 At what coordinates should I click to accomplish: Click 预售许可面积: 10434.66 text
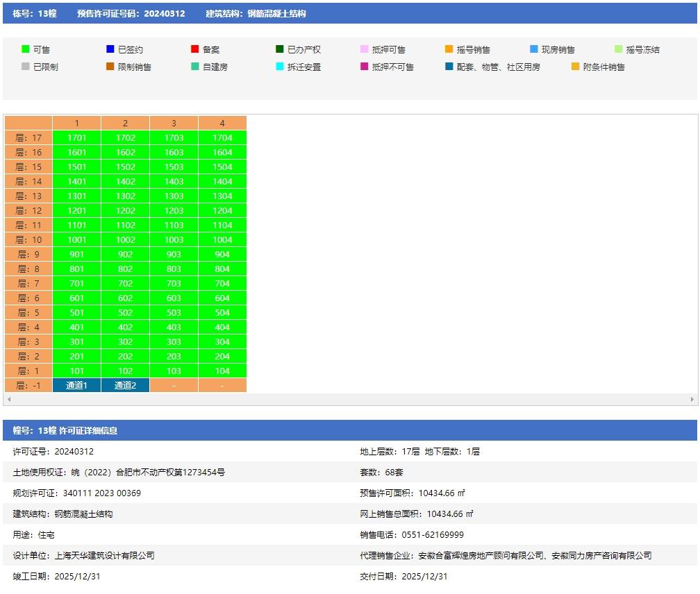tap(412, 493)
